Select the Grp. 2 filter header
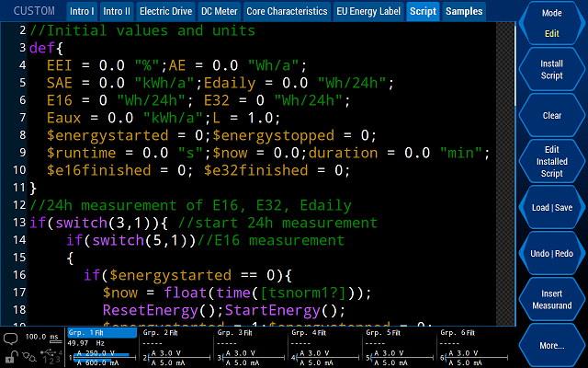Image resolution: width=588 pixels, height=368 pixels. coord(161,333)
